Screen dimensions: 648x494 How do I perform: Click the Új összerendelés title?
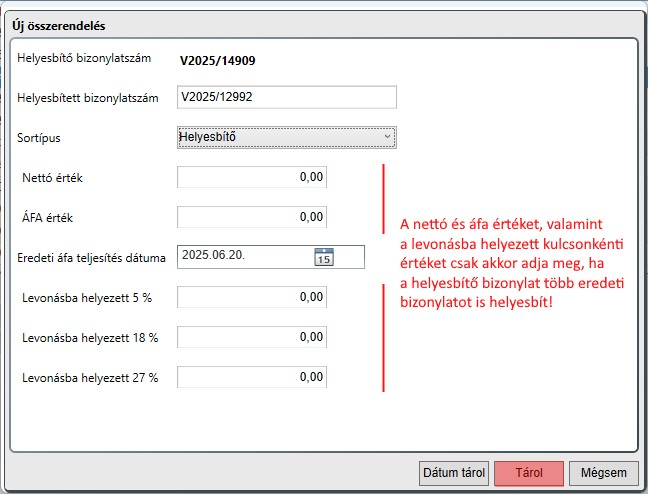(59, 26)
